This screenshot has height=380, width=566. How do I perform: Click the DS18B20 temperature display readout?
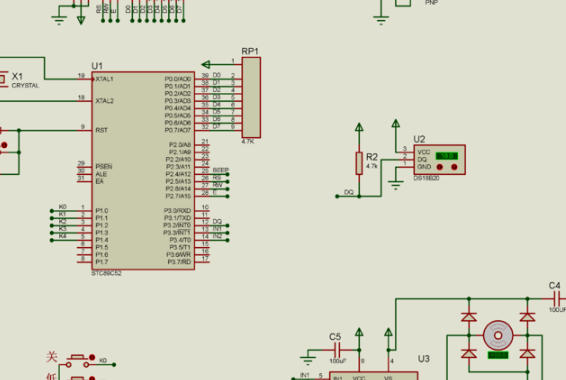pyautogui.click(x=447, y=156)
